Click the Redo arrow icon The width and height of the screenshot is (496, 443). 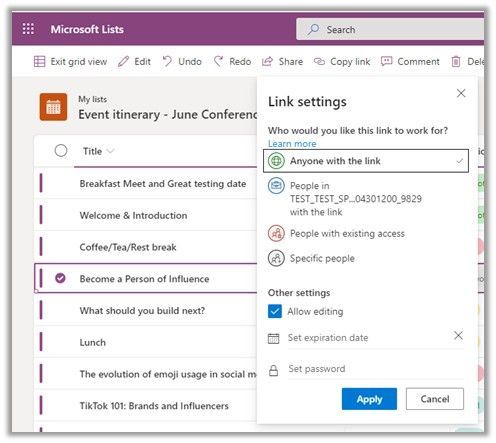coord(218,61)
